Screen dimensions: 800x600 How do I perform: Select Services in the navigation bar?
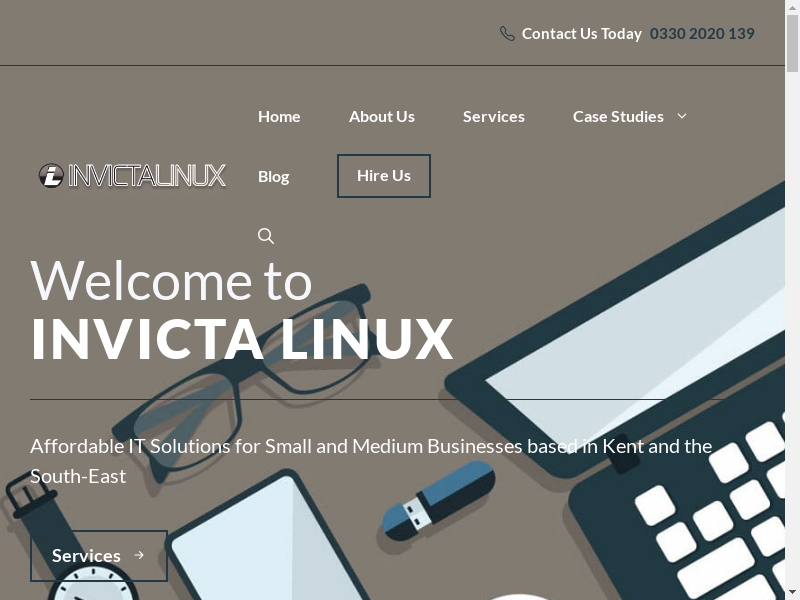click(493, 116)
